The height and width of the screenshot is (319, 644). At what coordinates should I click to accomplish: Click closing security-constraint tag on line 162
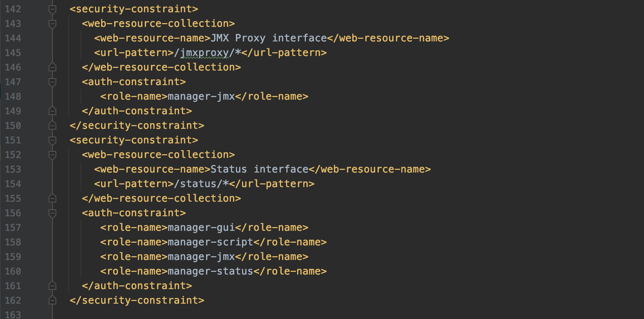(137, 300)
